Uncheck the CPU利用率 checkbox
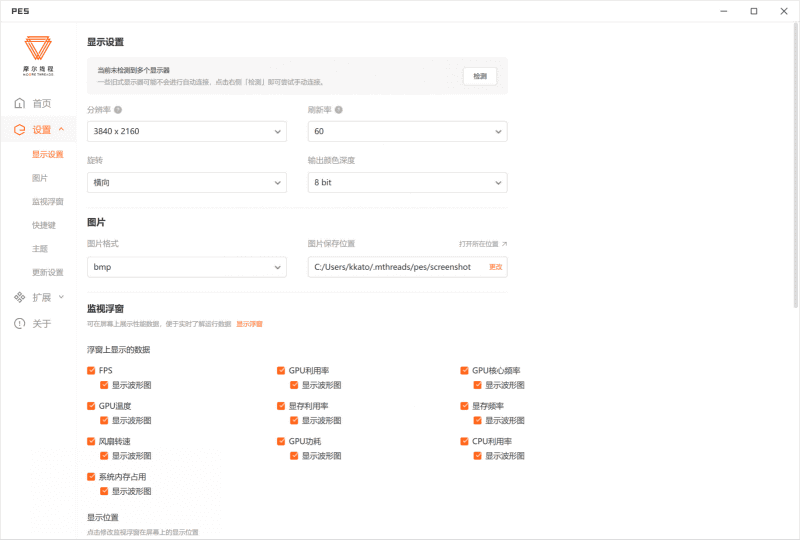This screenshot has width=800, height=540. pyautogui.click(x=464, y=441)
